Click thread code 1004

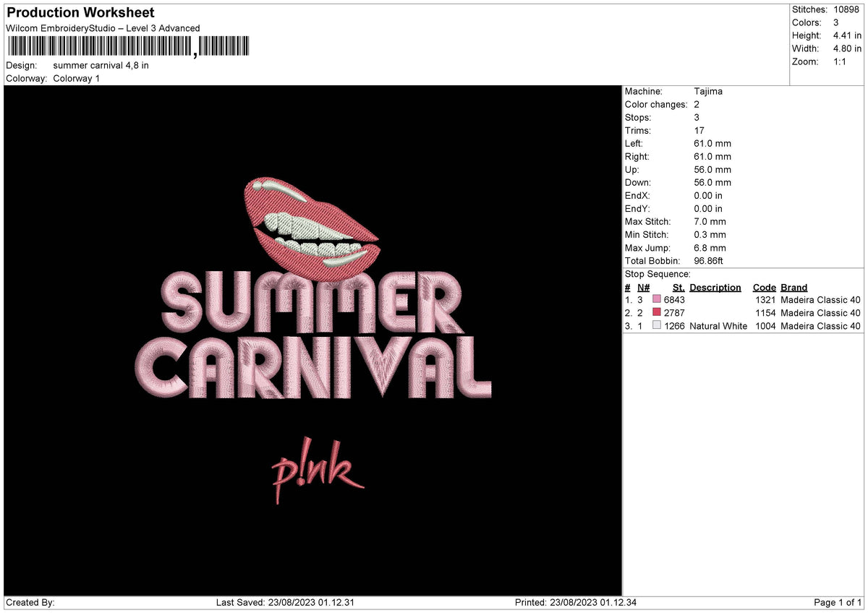pos(765,326)
